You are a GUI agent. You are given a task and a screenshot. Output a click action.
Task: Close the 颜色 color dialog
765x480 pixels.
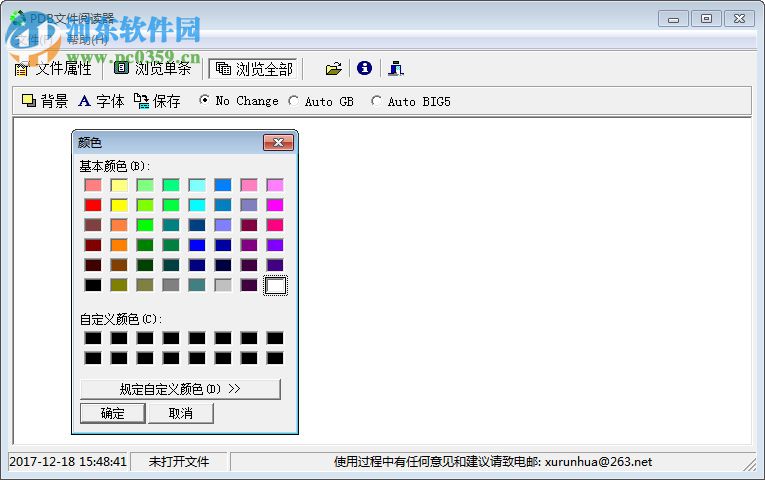pyautogui.click(x=279, y=142)
